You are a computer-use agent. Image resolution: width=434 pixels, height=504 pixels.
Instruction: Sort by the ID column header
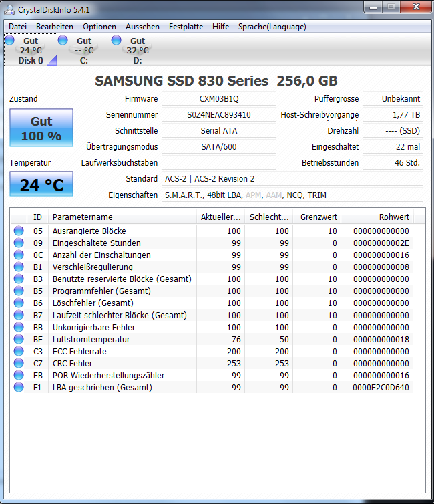(x=37, y=217)
